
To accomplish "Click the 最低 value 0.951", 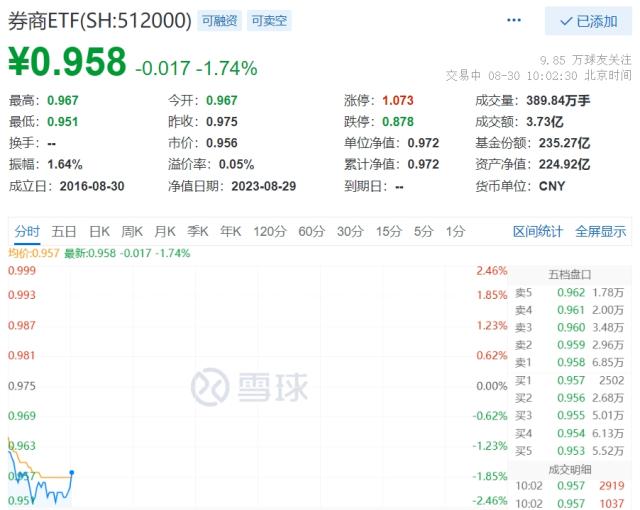I will 62,122.
